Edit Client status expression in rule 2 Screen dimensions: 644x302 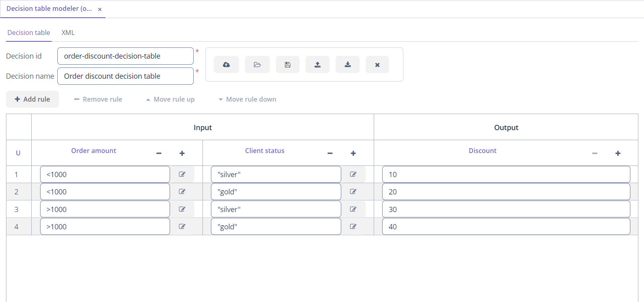pyautogui.click(x=353, y=192)
